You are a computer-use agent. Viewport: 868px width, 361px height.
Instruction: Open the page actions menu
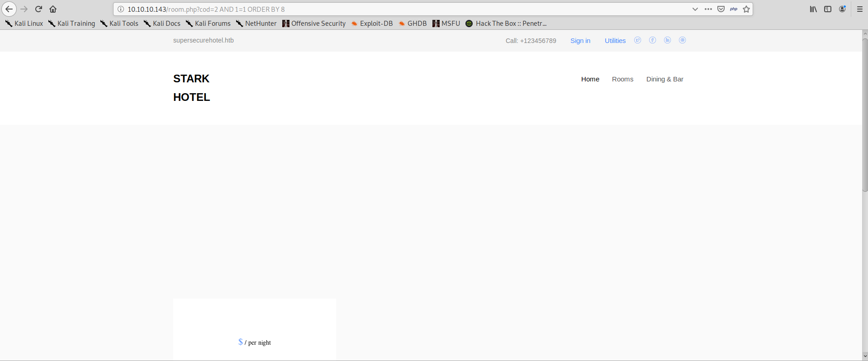[708, 9]
